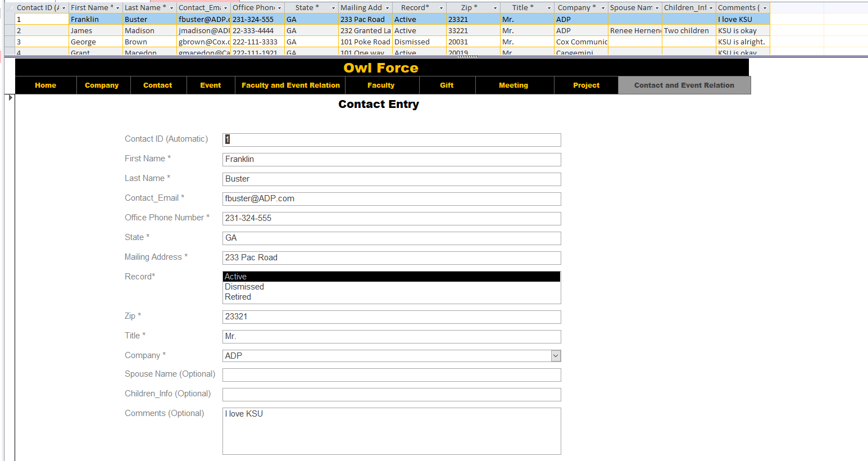The width and height of the screenshot is (868, 461).
Task: Open Contact ID column filter dropdown
Action: (x=63, y=8)
